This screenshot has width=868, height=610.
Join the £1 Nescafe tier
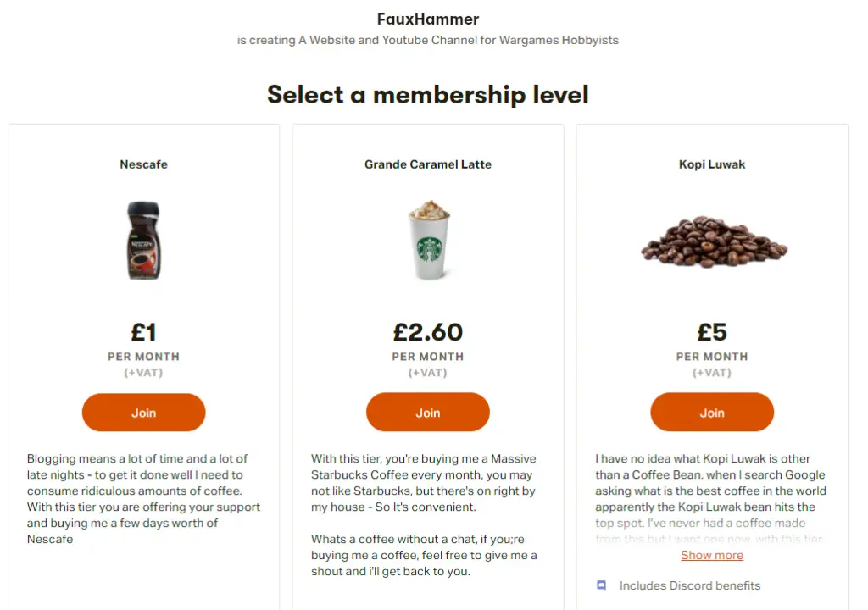(144, 413)
